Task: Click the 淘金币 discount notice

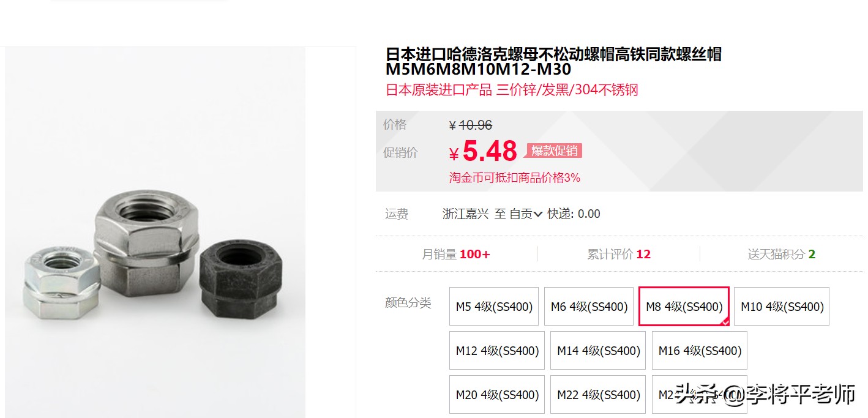Action: (x=514, y=178)
